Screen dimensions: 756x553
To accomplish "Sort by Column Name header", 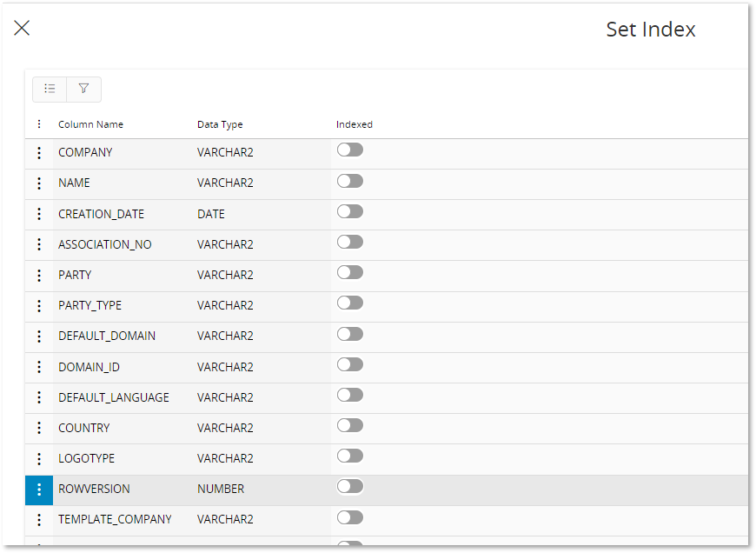I will pos(90,124).
